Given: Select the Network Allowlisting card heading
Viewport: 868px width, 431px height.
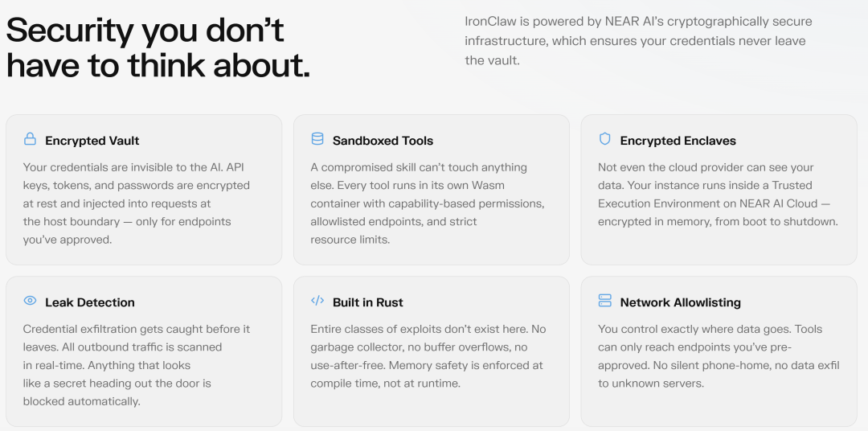Looking at the screenshot, I should pos(680,302).
